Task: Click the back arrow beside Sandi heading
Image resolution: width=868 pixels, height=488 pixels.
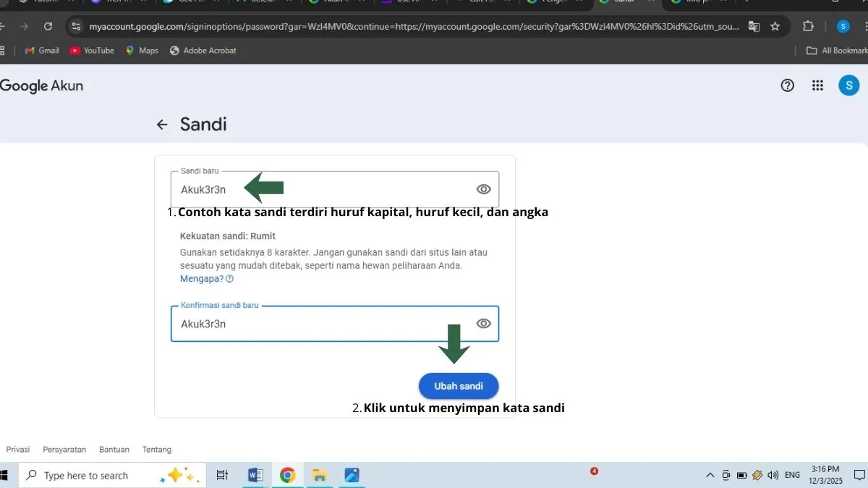Action: pyautogui.click(x=162, y=124)
